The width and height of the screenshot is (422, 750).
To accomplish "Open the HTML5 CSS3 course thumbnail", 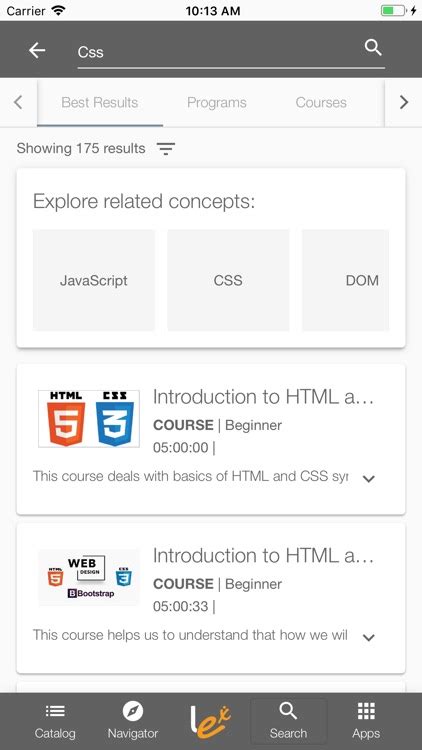I will [89, 419].
